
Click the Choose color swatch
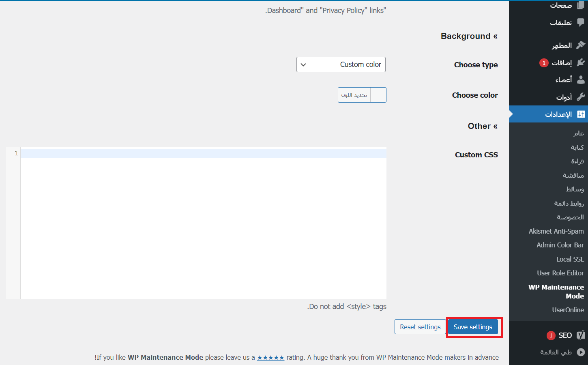(378, 95)
